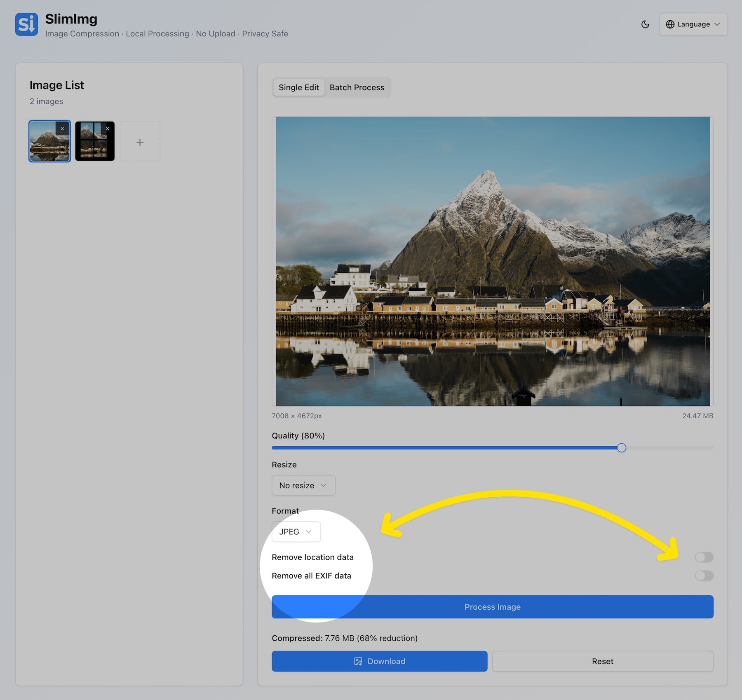Click the download icon on the Download button
Image resolution: width=742 pixels, height=700 pixels.
(x=358, y=661)
